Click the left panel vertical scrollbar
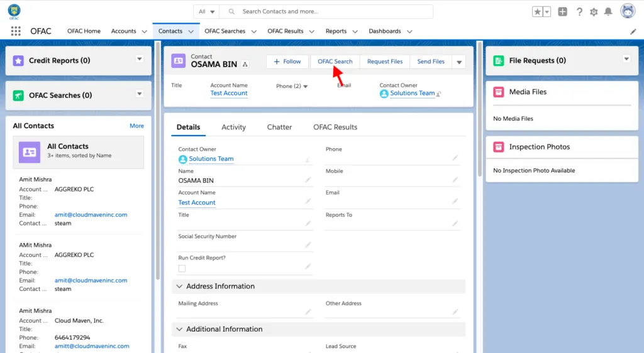Image resolution: width=644 pixels, height=353 pixels. tap(158, 161)
